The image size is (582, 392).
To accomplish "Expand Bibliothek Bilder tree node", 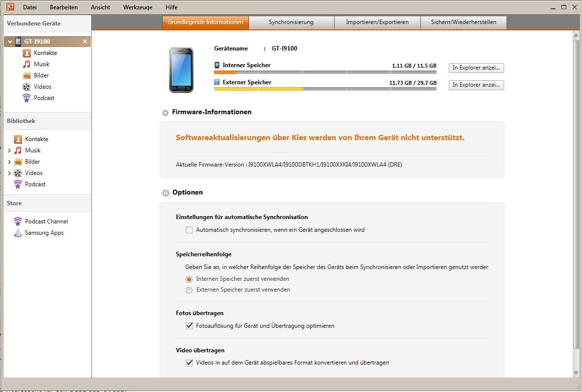I will tap(9, 162).
